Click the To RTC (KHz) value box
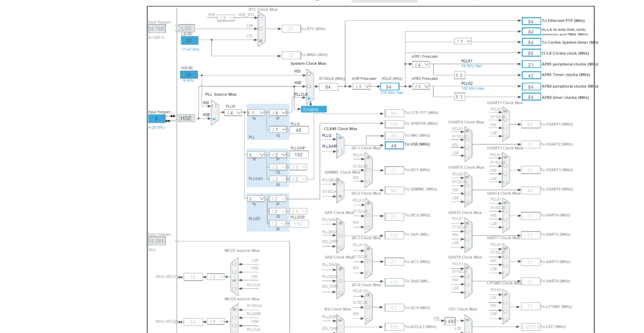The image size is (644, 333). pyautogui.click(x=291, y=29)
